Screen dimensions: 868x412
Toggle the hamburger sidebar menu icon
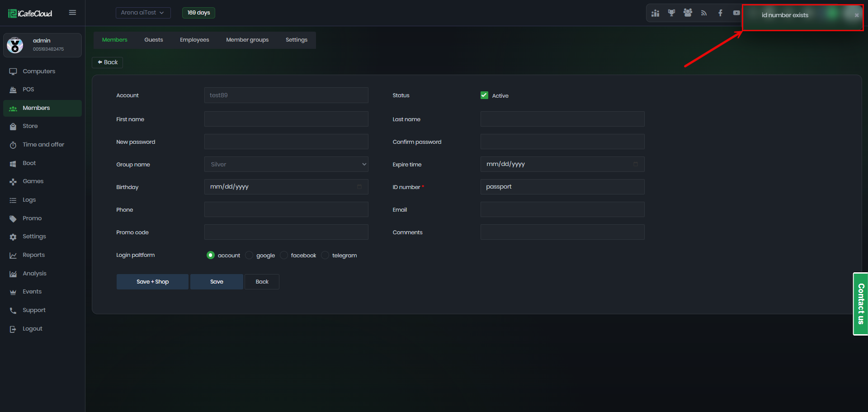click(72, 13)
